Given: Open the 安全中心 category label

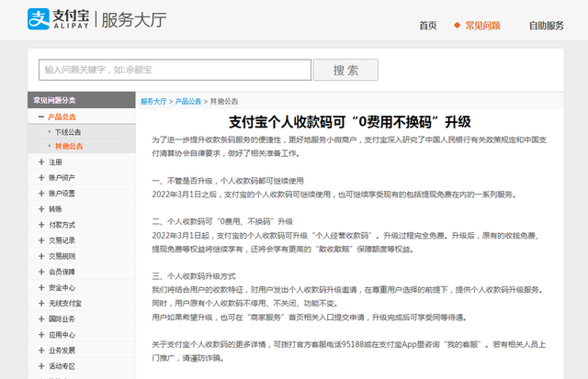Looking at the screenshot, I should 62,288.
